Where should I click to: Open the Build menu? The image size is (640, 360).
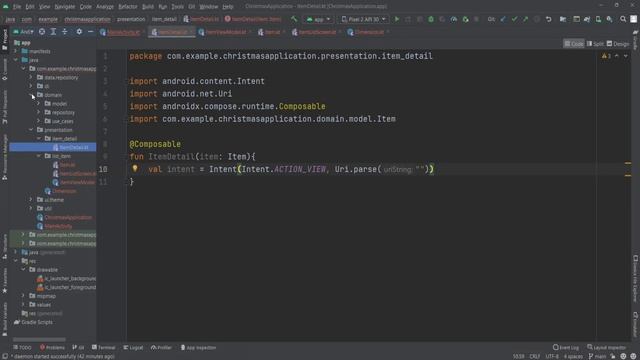pos(148,7)
